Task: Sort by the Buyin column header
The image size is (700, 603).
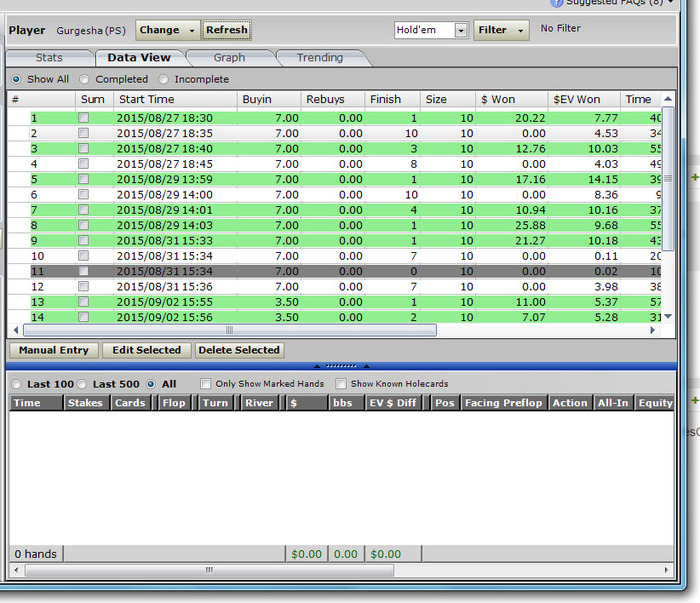Action: point(269,99)
